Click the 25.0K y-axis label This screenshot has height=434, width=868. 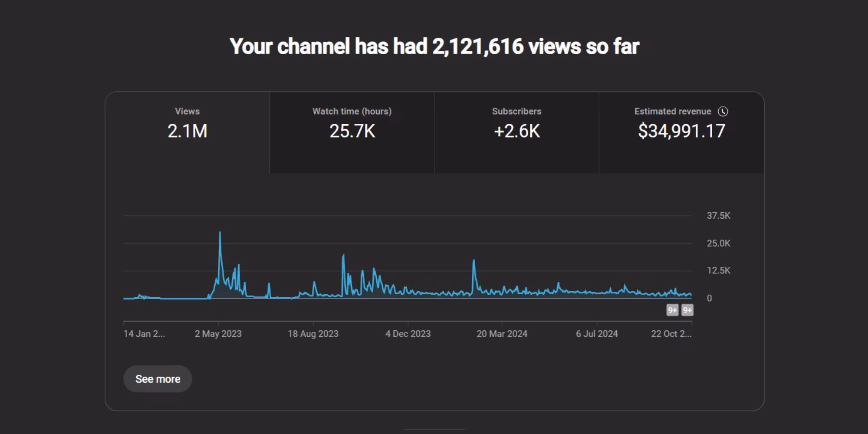(x=718, y=243)
